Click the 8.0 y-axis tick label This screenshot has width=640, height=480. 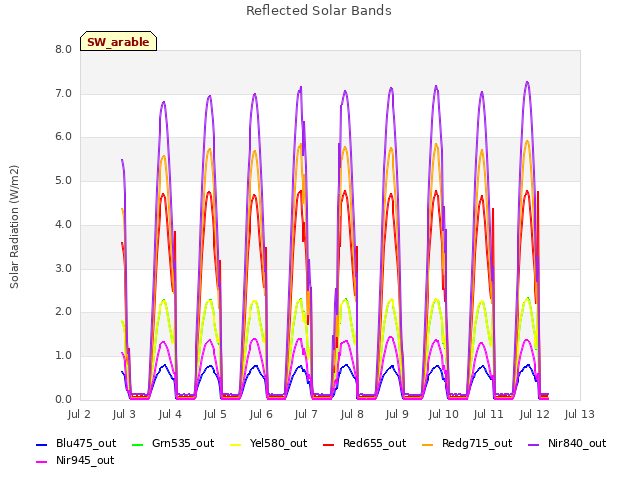(x=63, y=49)
